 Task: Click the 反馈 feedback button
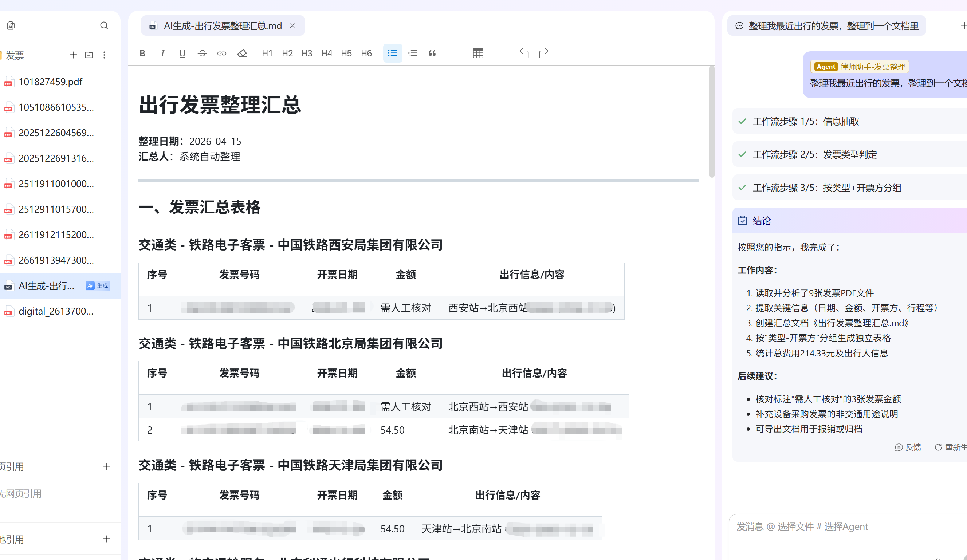[908, 447]
